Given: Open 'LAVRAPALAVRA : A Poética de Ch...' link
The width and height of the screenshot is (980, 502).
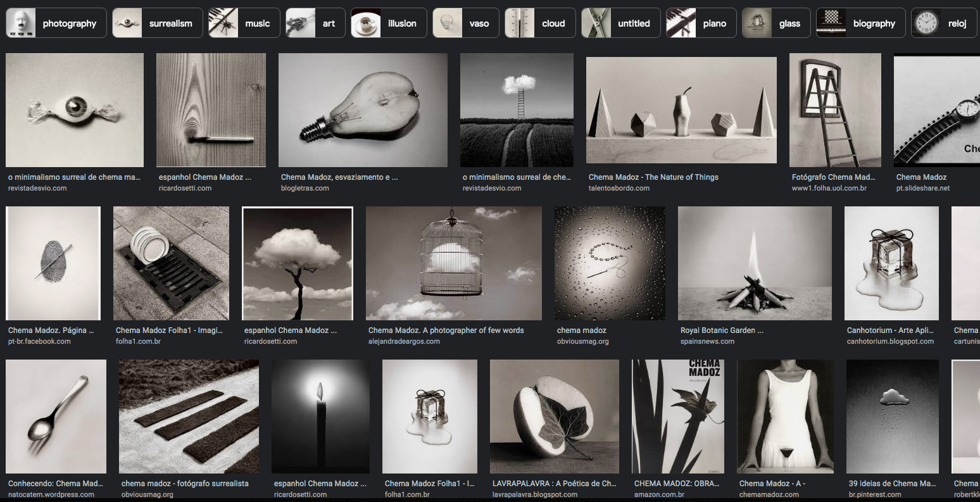Looking at the screenshot, I should point(555,484).
